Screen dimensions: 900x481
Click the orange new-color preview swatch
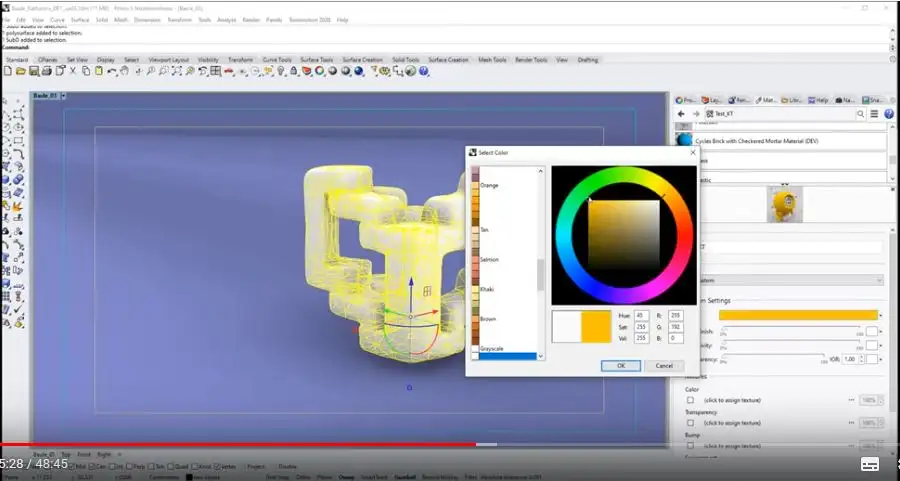pyautogui.click(x=596, y=327)
